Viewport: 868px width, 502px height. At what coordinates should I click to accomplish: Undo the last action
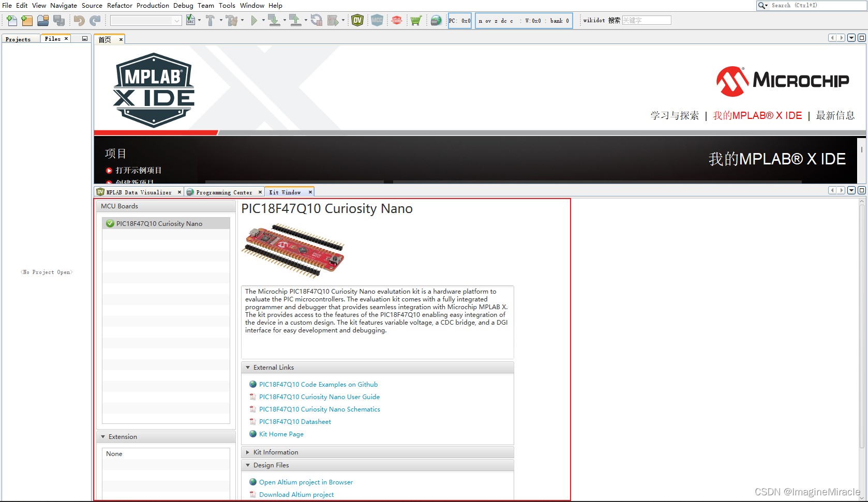pyautogui.click(x=79, y=20)
